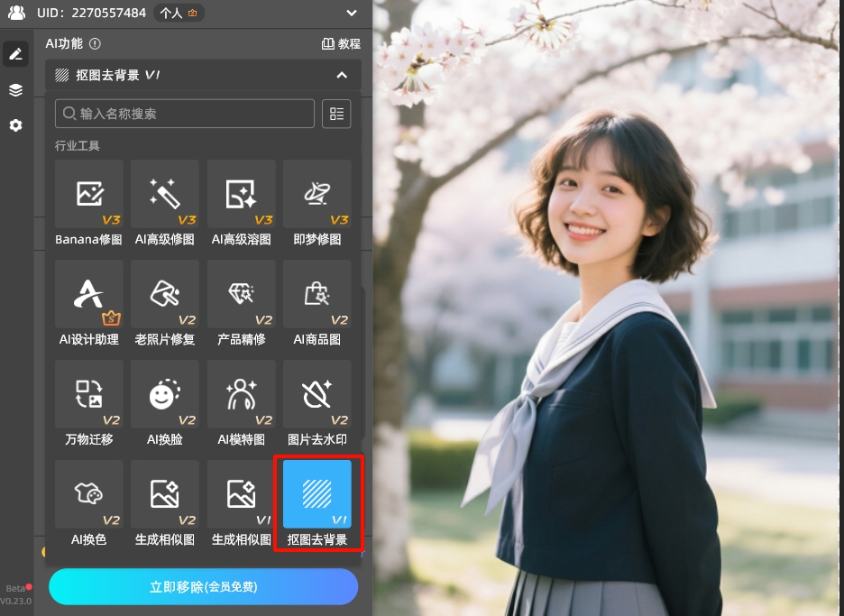Expand the account dropdown at top right
This screenshot has height=616, width=844.
(352, 13)
